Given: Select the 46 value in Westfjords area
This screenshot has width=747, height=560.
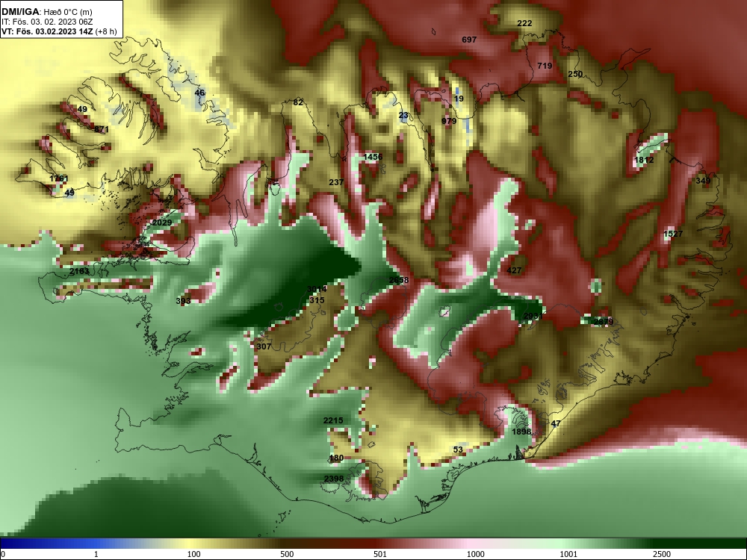Looking at the screenshot, I should coord(199,93).
